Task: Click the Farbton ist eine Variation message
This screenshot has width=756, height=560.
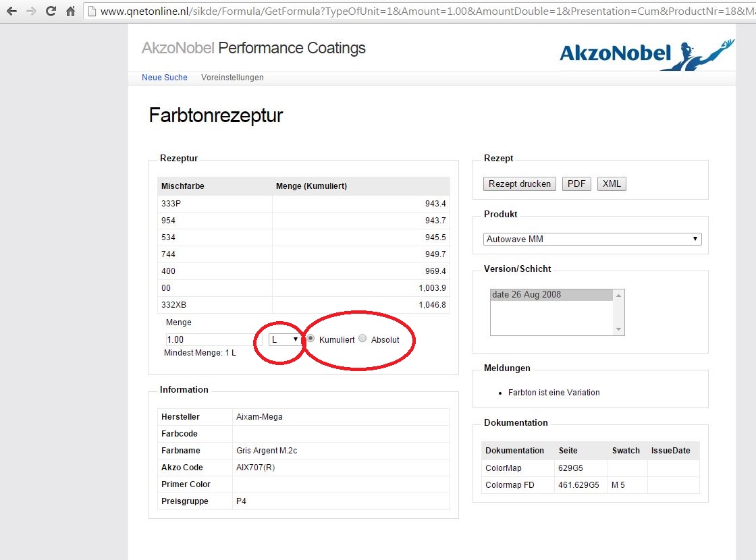Action: 554,393
